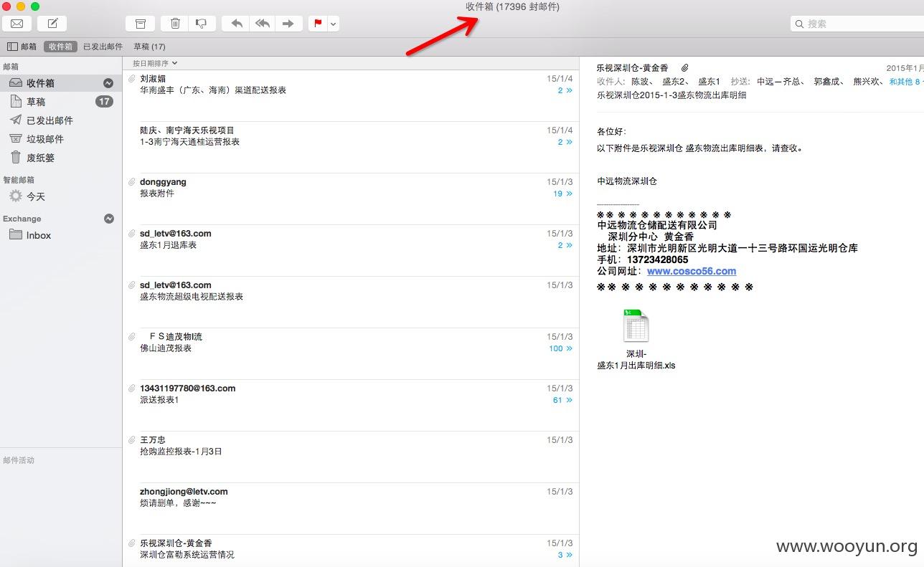Expand thread count 19 for donggyang message

(563, 194)
